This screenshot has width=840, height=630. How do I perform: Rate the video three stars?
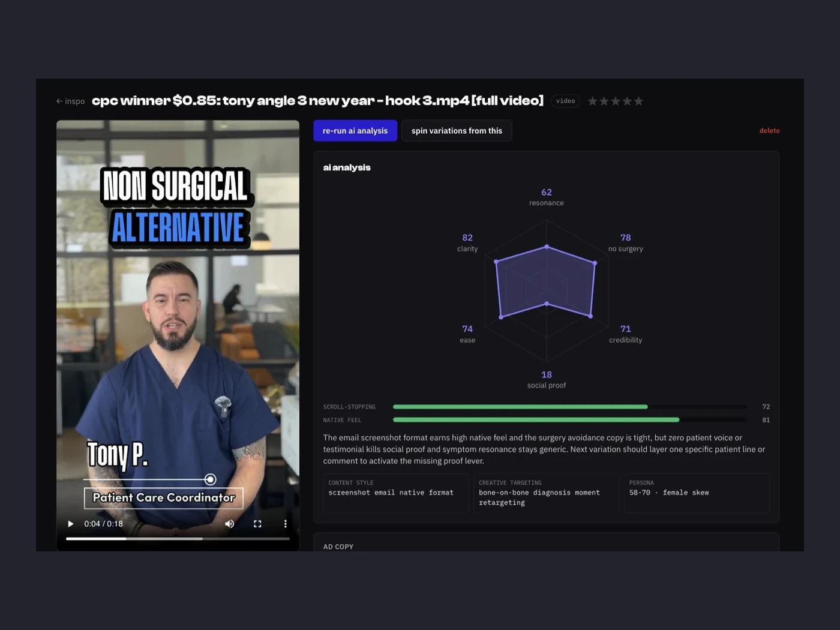point(616,101)
